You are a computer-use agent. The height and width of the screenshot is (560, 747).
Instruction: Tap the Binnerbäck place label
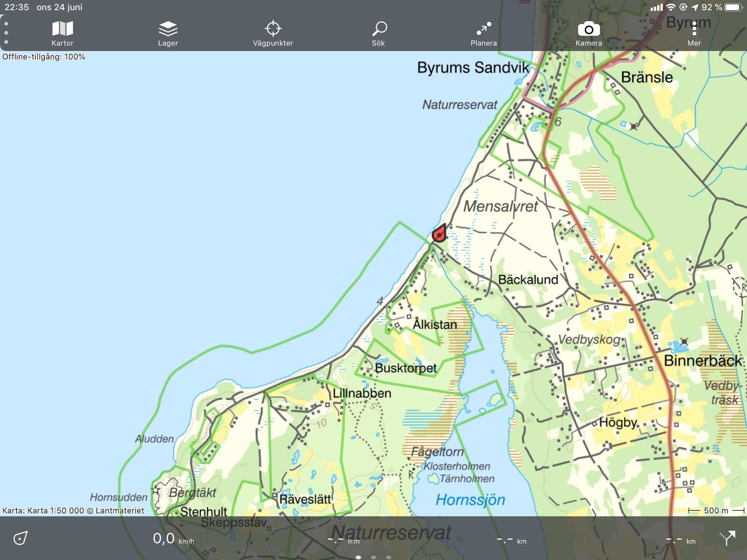tap(703, 361)
